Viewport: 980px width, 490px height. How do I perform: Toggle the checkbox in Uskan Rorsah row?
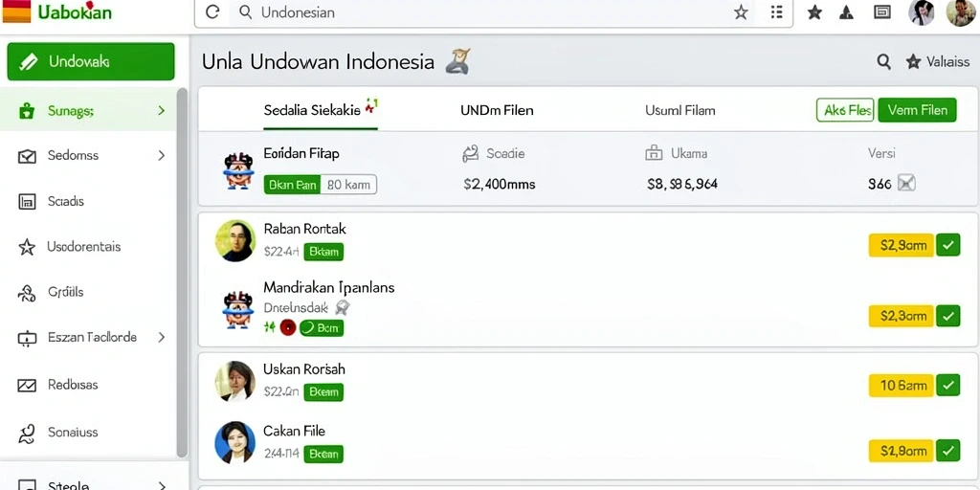point(948,385)
